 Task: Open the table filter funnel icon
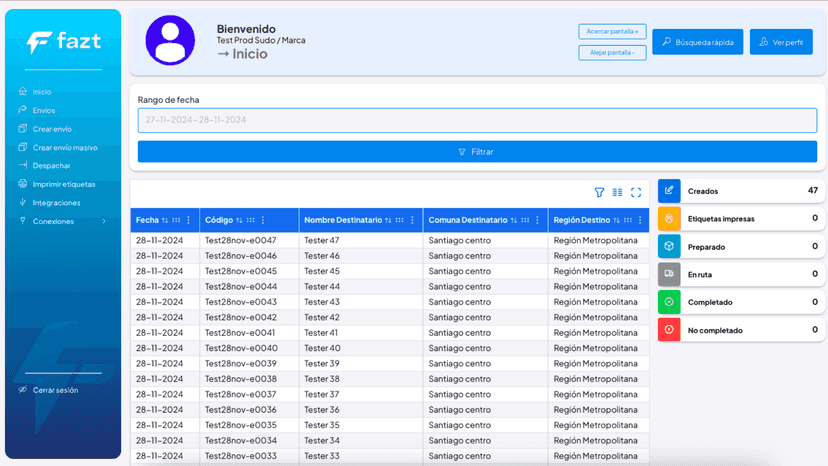599,192
